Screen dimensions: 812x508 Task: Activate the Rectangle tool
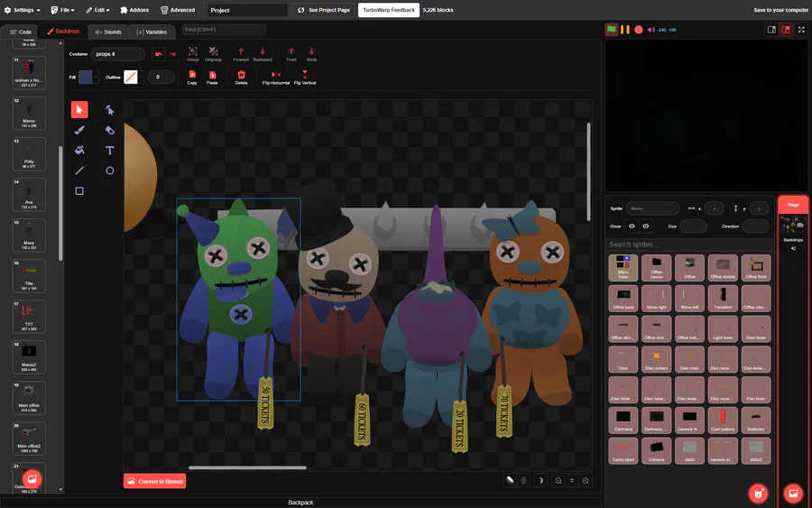pyautogui.click(x=79, y=190)
